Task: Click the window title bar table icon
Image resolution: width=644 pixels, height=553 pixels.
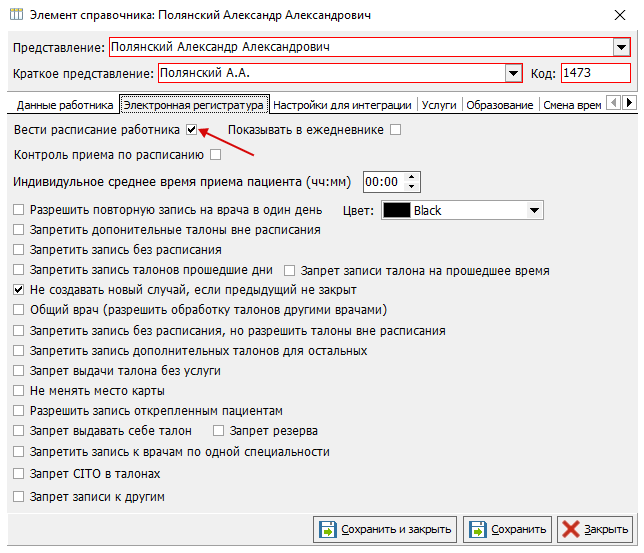Action: (x=16, y=14)
